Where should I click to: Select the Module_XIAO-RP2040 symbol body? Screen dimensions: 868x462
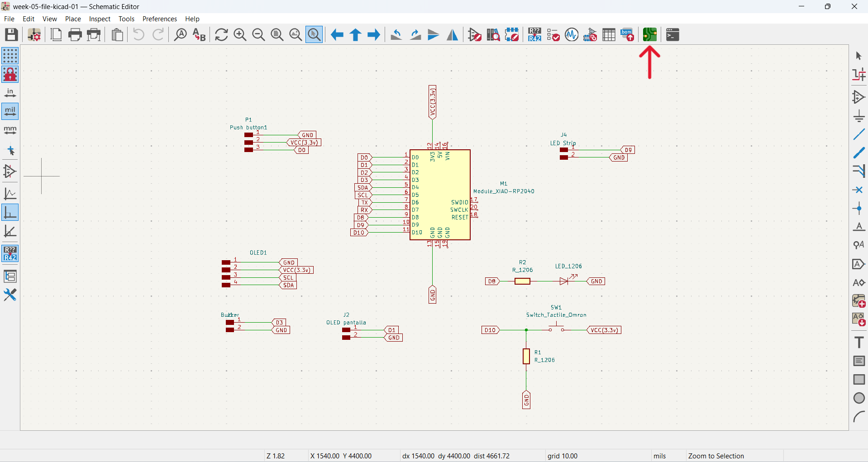[440, 195]
